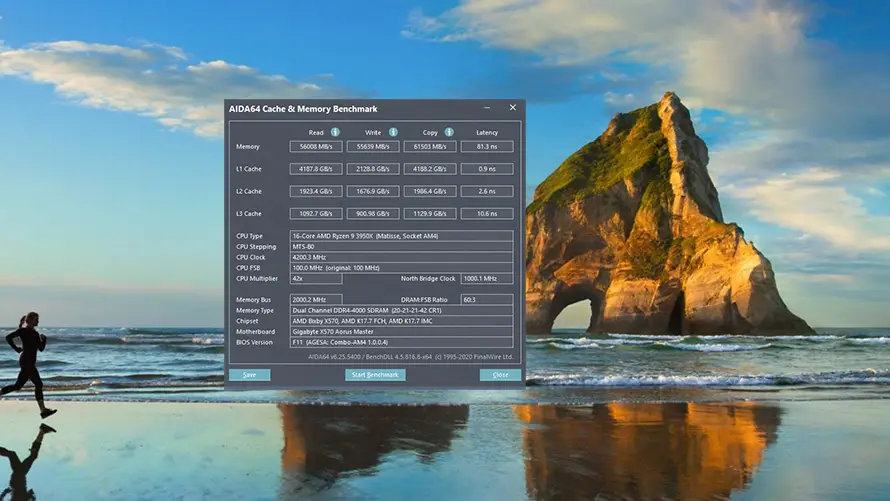The width and height of the screenshot is (890, 501).
Task: Click the Memory Type field DDR4-4000 SDRAM
Action: [401, 310]
